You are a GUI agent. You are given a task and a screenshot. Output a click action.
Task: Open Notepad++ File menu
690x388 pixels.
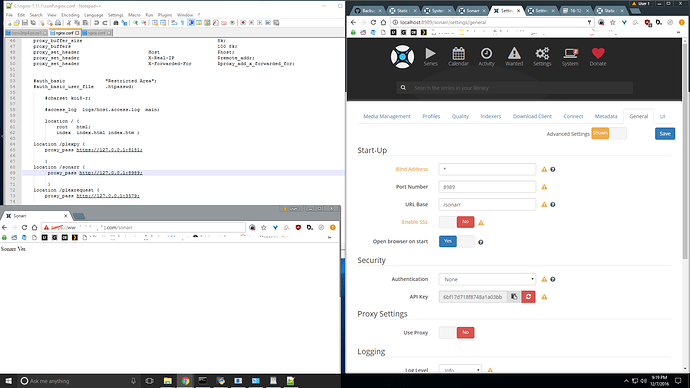tap(9, 15)
